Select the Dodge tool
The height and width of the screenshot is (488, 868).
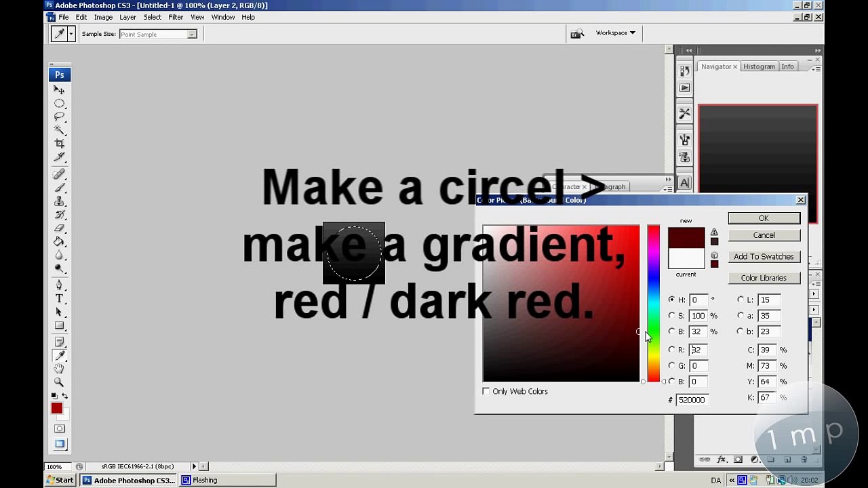[x=60, y=269]
